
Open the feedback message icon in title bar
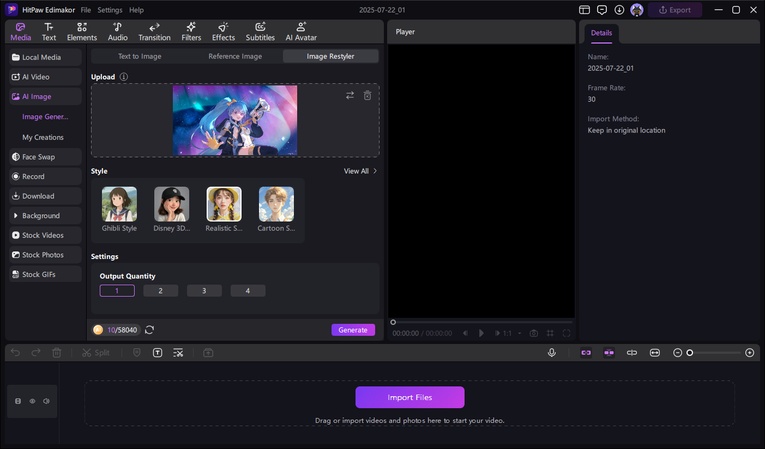pos(602,10)
